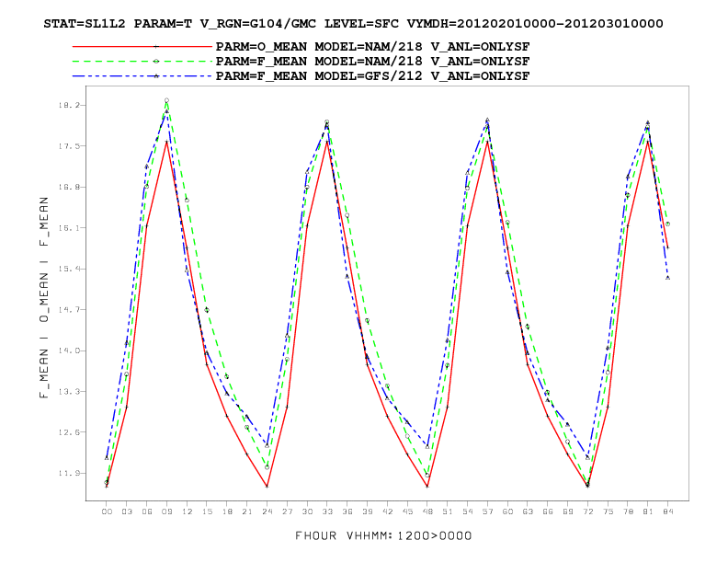Click x-axis tick label 69
This screenshot has width=728, height=563.
pyautogui.click(x=568, y=511)
